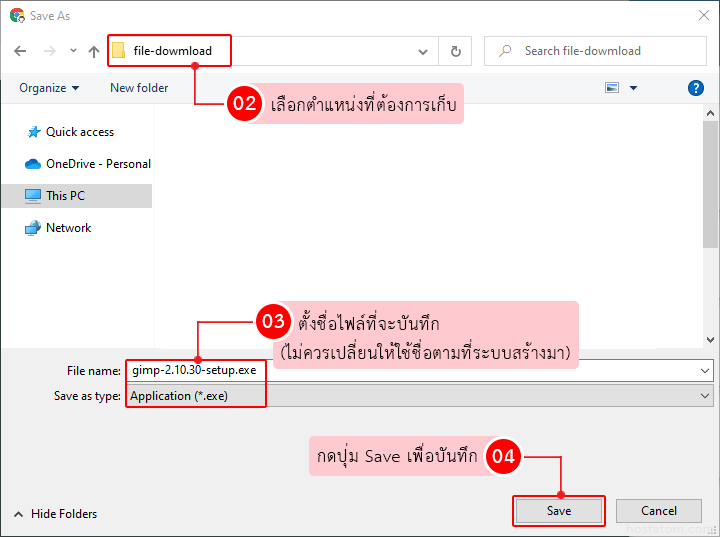
Task: Expand the address bar path dropdown
Action: point(423,51)
